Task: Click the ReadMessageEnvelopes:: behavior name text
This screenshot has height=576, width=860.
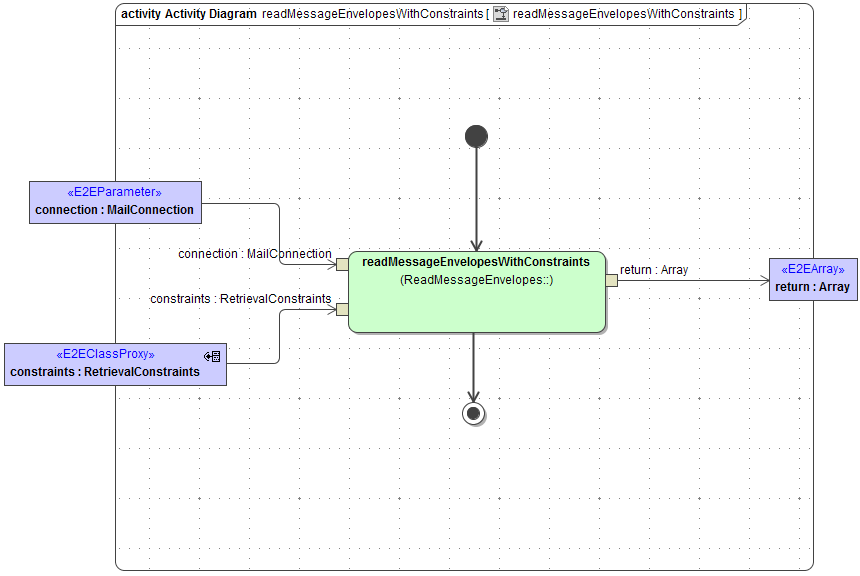Action: pos(476,280)
